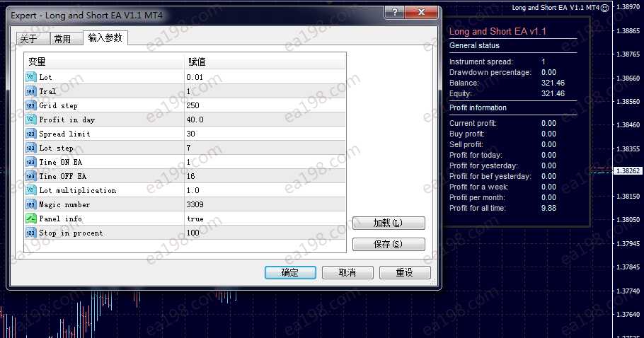Edit the Grid step value 250

(x=265, y=105)
